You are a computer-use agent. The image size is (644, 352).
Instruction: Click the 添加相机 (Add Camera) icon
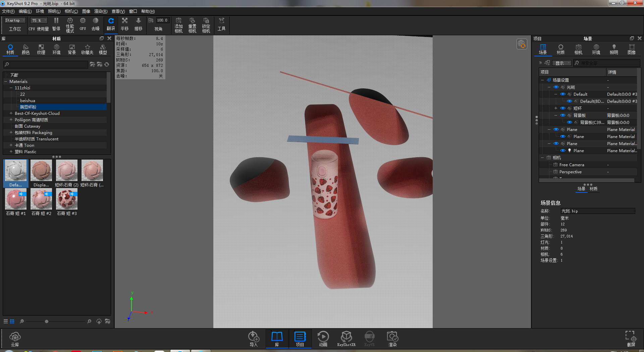click(178, 24)
